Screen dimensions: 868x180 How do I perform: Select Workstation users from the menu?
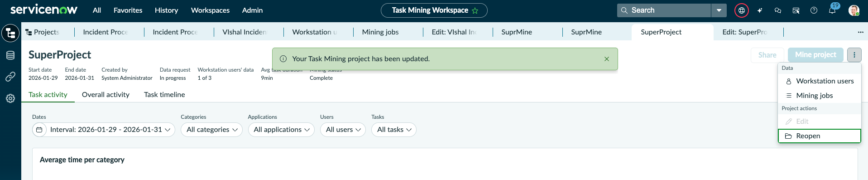(x=820, y=81)
